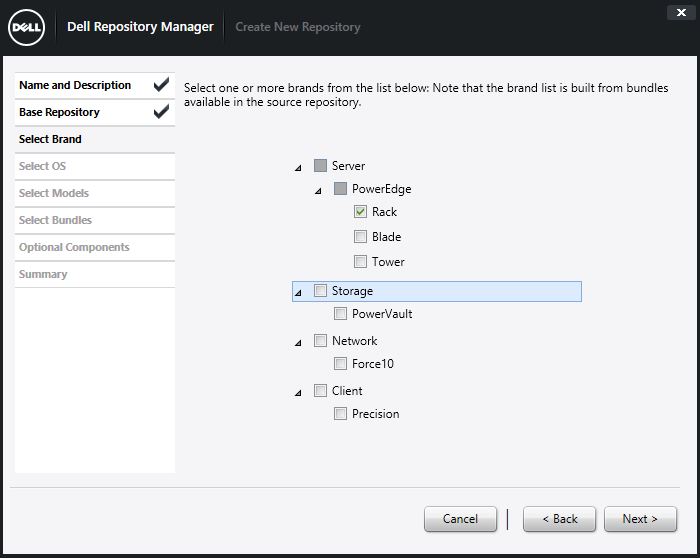Close the Create New Repository dialog
The image size is (700, 558).
click(x=680, y=12)
